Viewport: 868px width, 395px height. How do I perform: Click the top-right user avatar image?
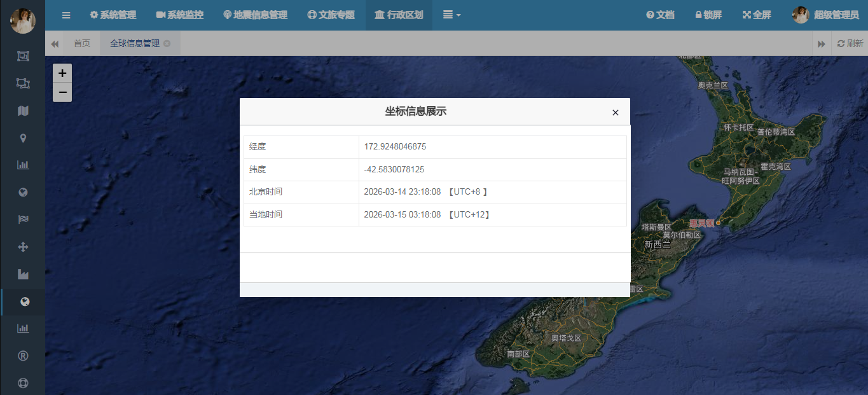coord(801,15)
